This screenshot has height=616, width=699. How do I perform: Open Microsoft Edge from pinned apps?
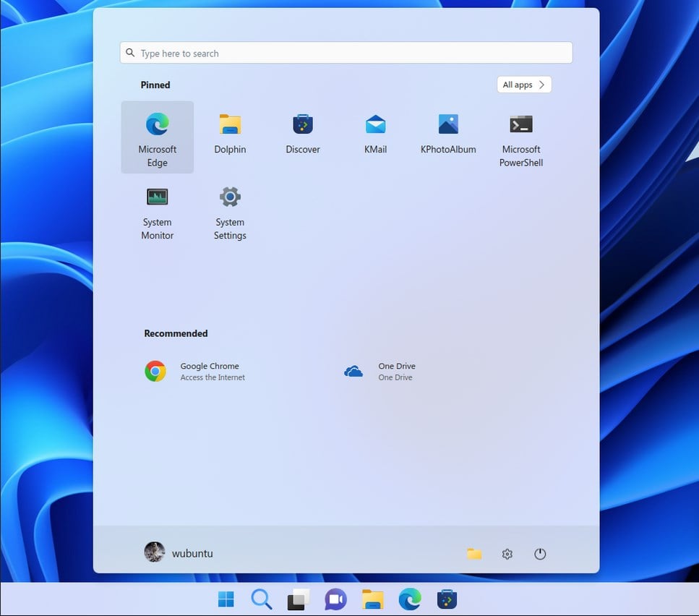pos(158,137)
